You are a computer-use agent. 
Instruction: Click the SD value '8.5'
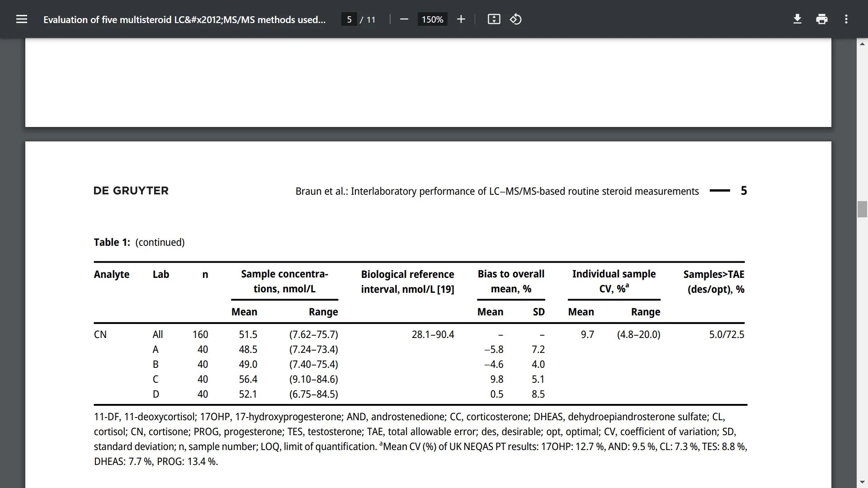[x=538, y=394]
